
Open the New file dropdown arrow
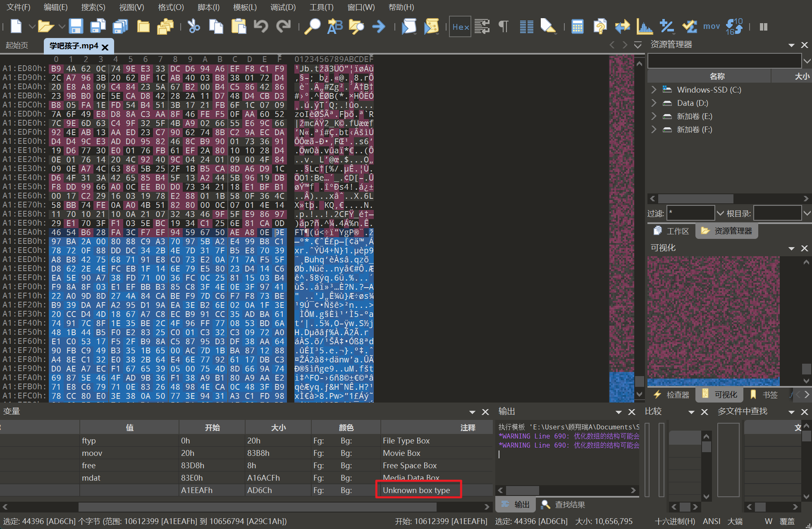[31, 26]
